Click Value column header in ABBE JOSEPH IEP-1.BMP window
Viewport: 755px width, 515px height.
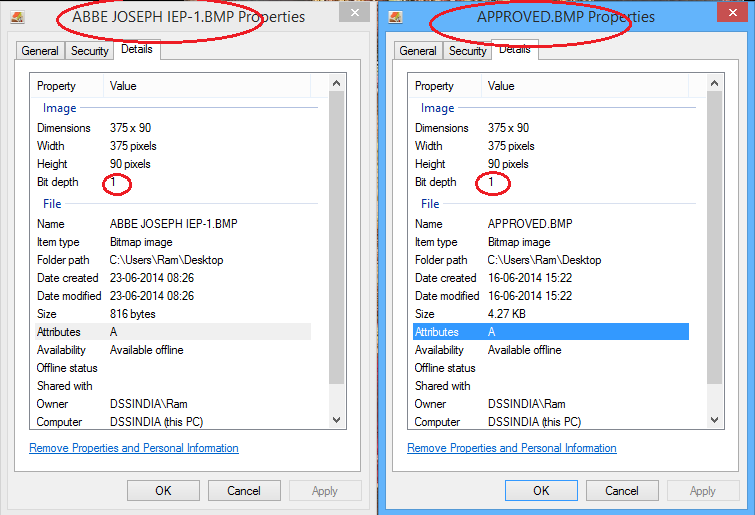pyautogui.click(x=207, y=86)
